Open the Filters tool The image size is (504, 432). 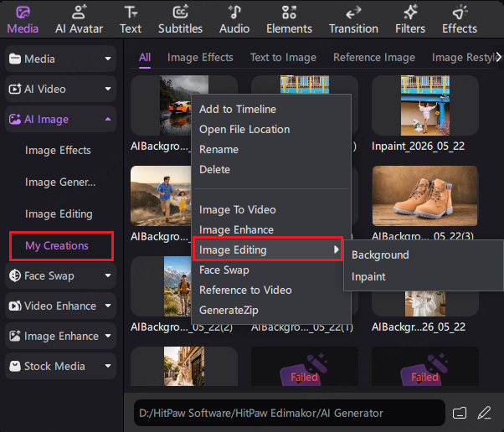[x=410, y=20]
